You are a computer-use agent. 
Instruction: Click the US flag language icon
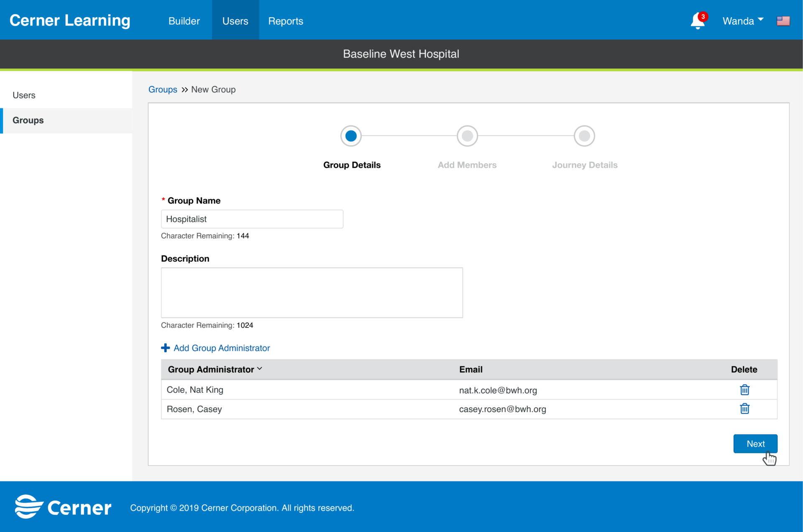click(x=783, y=21)
